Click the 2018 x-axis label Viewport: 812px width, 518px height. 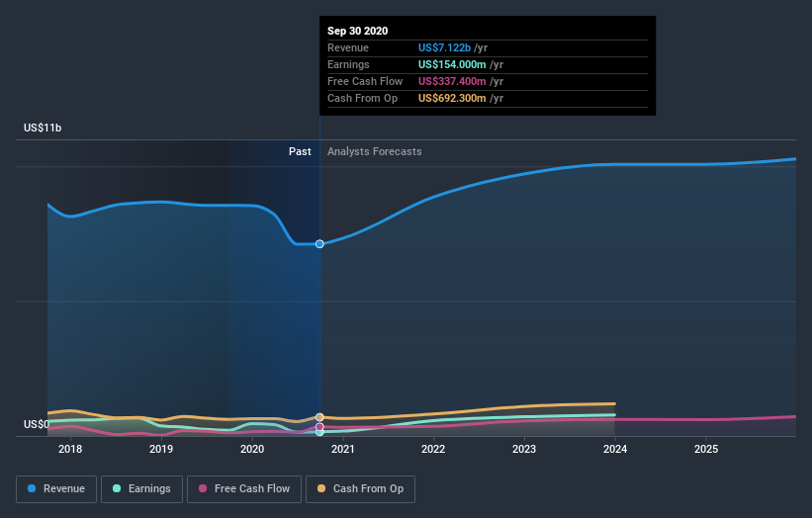coord(70,449)
